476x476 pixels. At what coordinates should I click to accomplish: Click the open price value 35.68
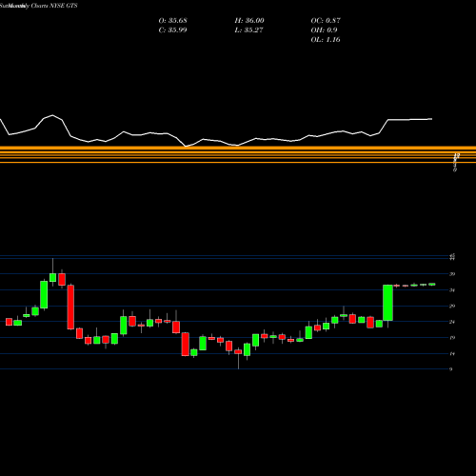click(x=177, y=21)
